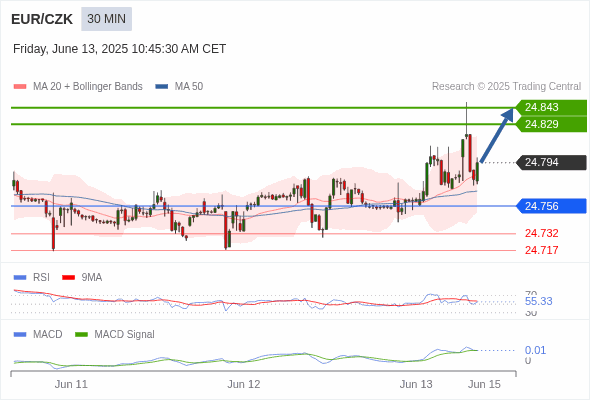Click the MA 50 blue legend swatch
Viewport: 590px width, 400px height.
coord(161,87)
